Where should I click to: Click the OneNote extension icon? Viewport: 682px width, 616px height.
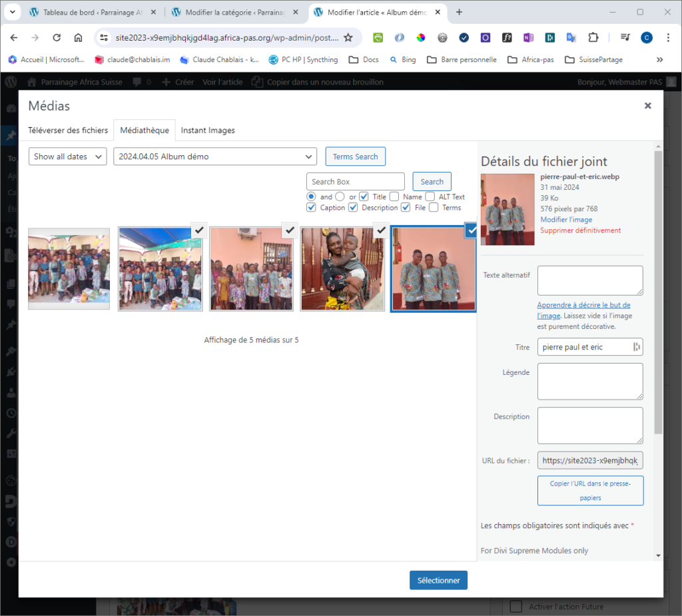(x=528, y=38)
